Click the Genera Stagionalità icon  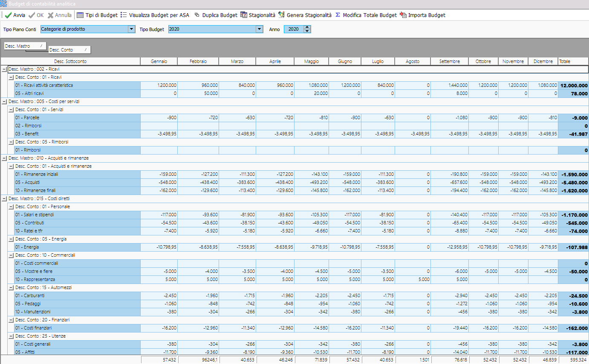pos(281,15)
